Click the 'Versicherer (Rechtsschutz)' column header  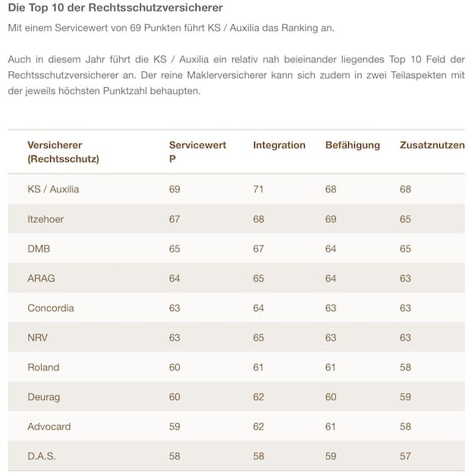click(x=64, y=152)
